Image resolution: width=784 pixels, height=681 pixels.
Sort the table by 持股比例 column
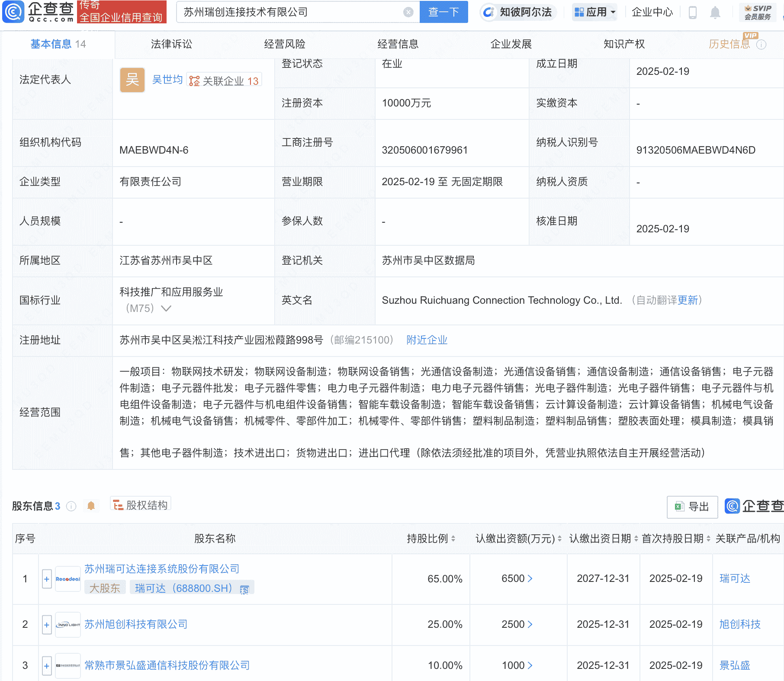click(x=453, y=539)
